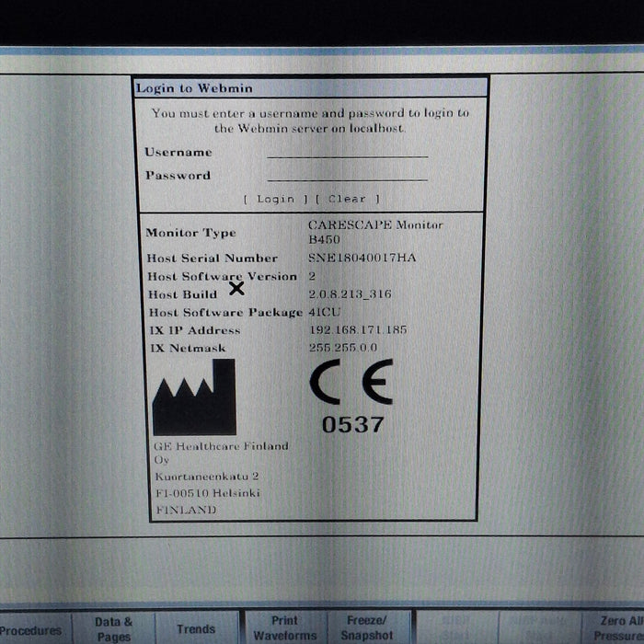644x644 pixels.
Task: Open Data & Pages button
Action: point(114,628)
